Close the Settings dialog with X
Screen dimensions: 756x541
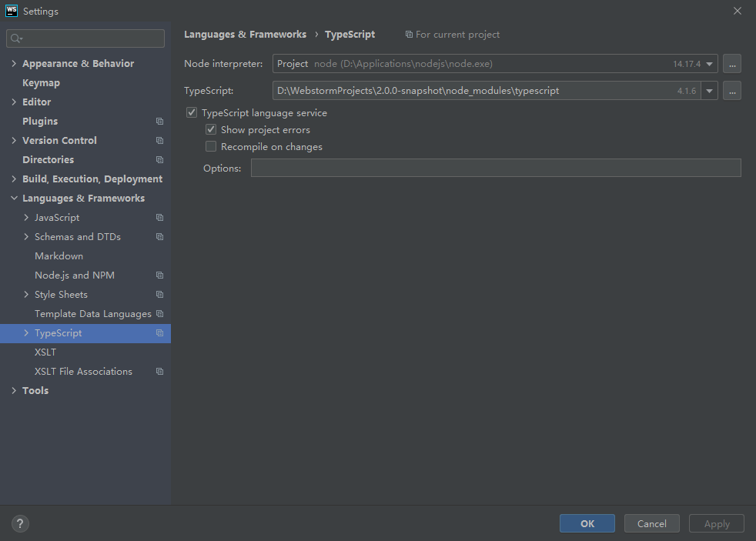[x=738, y=11]
